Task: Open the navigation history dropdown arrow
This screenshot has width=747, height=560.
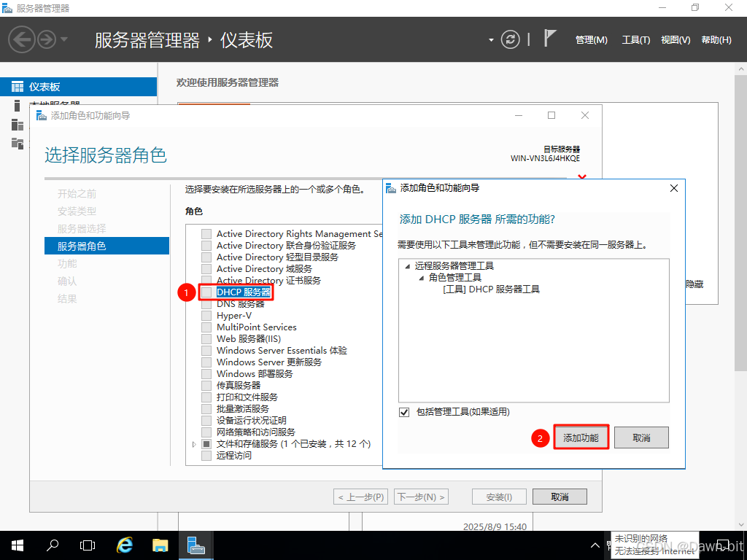Action: [x=64, y=39]
